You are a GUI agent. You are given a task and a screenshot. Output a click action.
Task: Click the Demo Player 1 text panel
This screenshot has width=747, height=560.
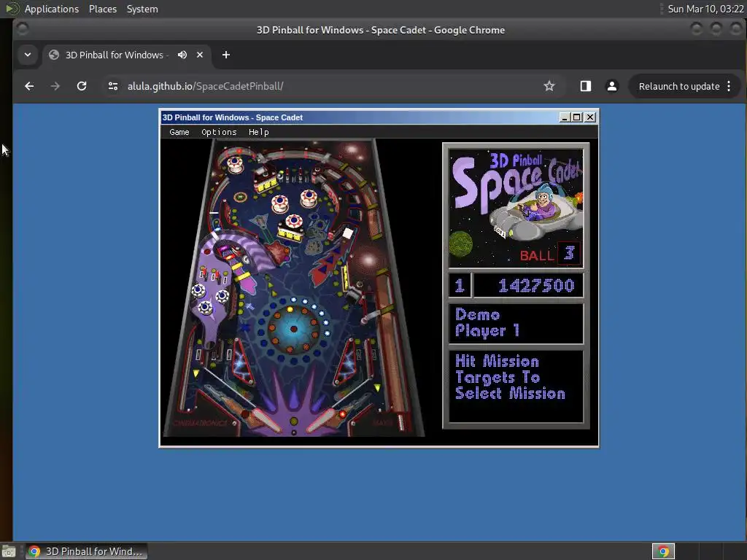516,323
